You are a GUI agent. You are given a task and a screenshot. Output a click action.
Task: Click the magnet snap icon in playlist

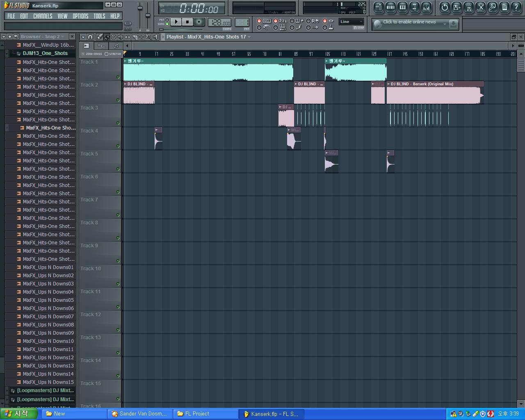[x=90, y=37]
